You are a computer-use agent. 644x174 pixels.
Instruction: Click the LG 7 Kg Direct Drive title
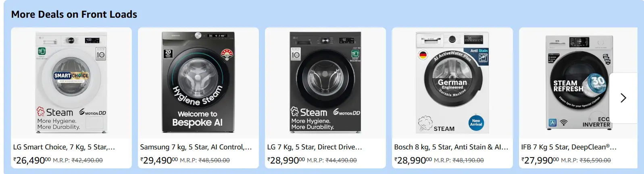(x=315, y=147)
